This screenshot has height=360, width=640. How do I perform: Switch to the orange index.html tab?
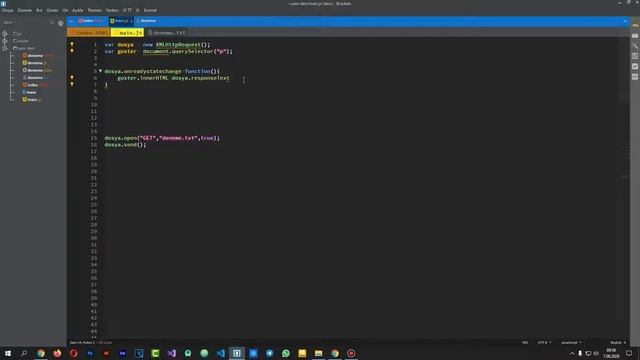[x=89, y=32]
